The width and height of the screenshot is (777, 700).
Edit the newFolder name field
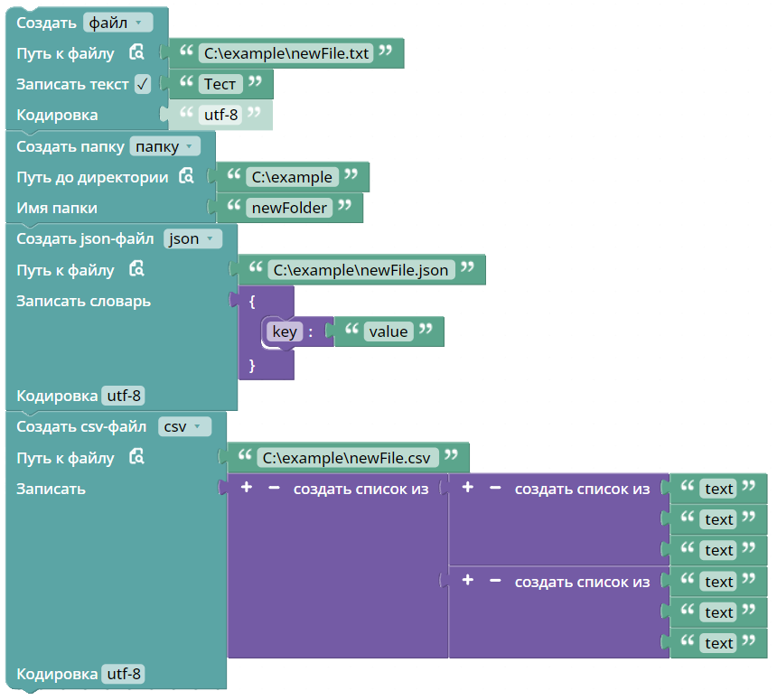[x=289, y=208]
